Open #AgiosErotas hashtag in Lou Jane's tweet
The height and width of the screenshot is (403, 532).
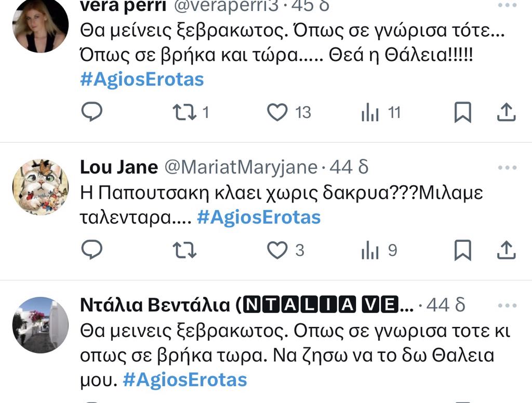259,217
